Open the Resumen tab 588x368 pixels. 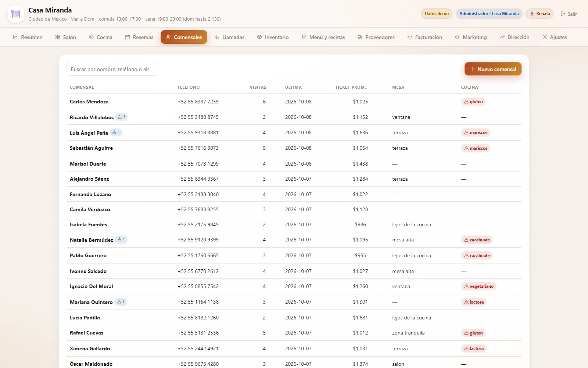pos(28,37)
